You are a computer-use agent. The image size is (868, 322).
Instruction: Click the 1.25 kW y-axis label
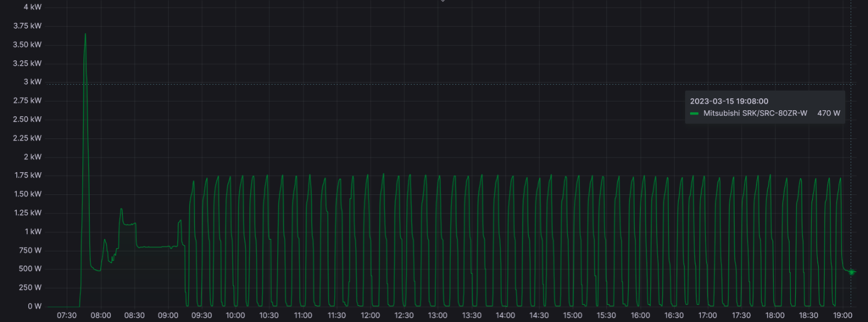pos(28,213)
